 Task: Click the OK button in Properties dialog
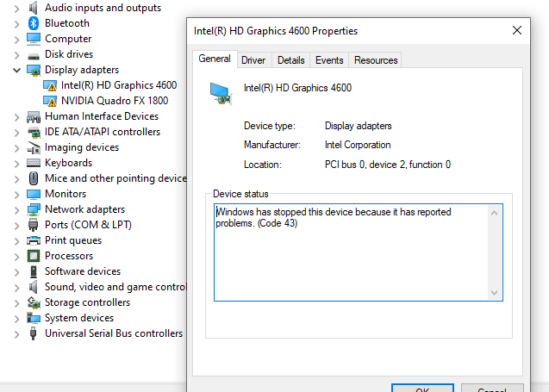[422, 389]
